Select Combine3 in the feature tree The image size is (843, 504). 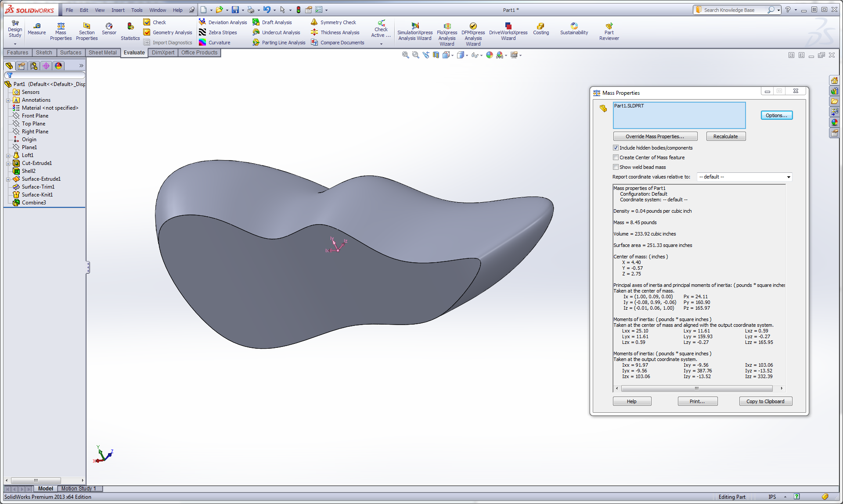[x=34, y=203]
